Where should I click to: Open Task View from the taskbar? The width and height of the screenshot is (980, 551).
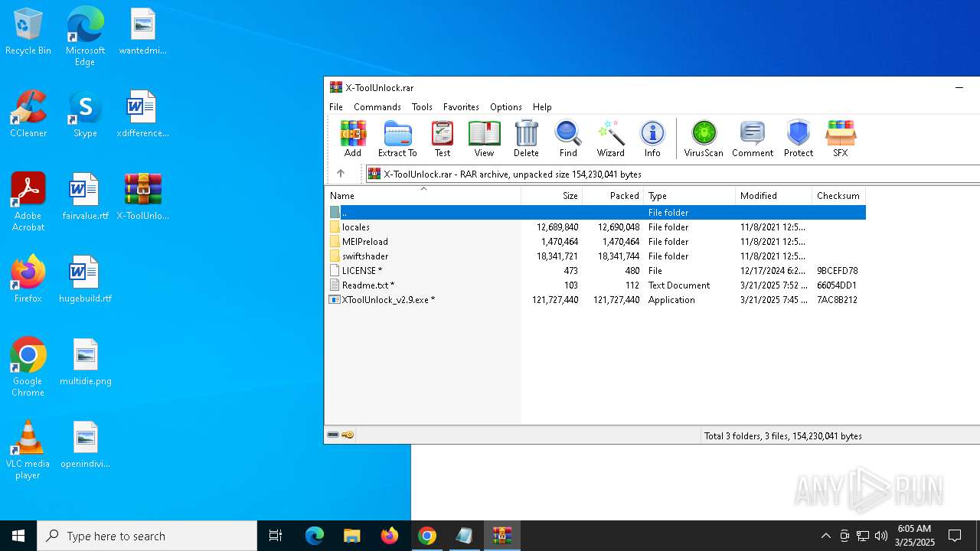tap(276, 536)
